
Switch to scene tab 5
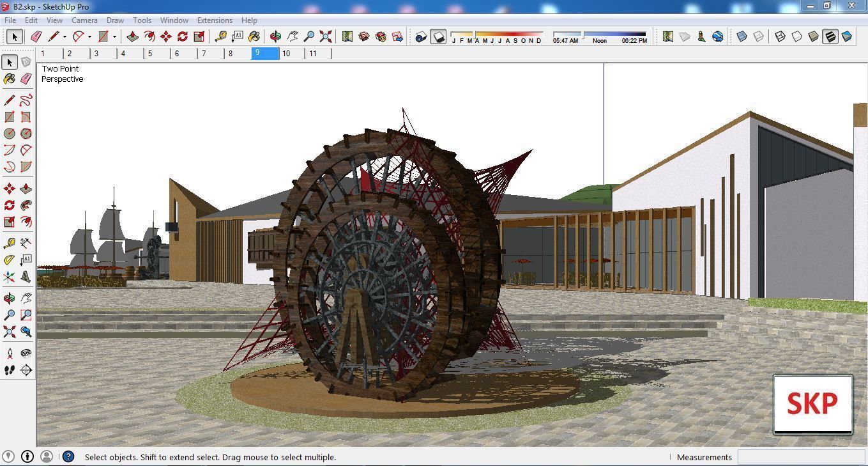tap(157, 54)
